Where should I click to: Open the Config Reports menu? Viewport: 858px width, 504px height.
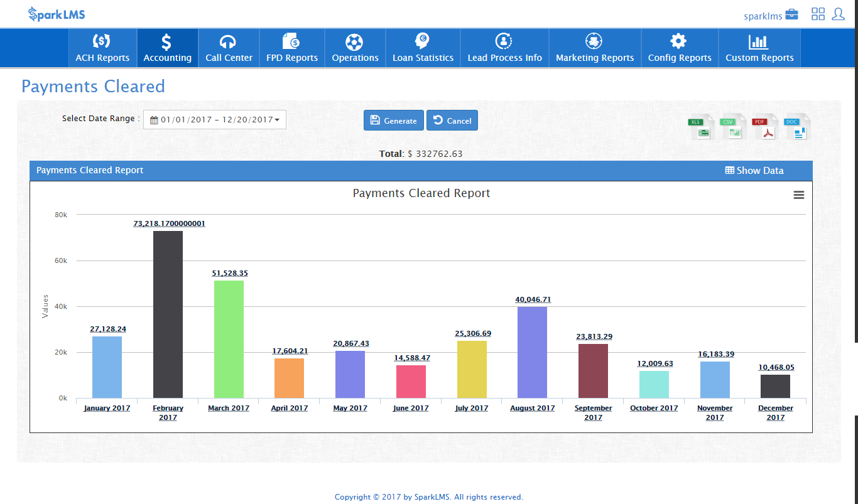click(680, 48)
